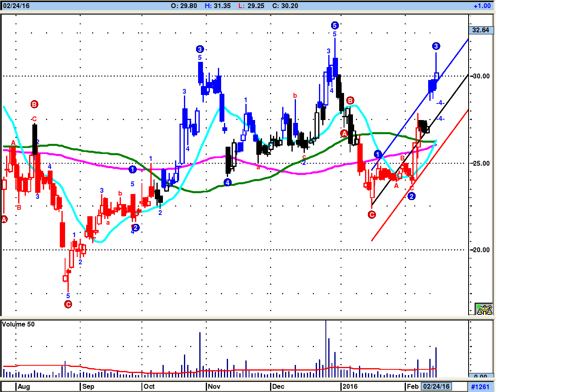Click the close price value C: 30.20
Screen dimensions: 566x392
pyautogui.click(x=285, y=6)
